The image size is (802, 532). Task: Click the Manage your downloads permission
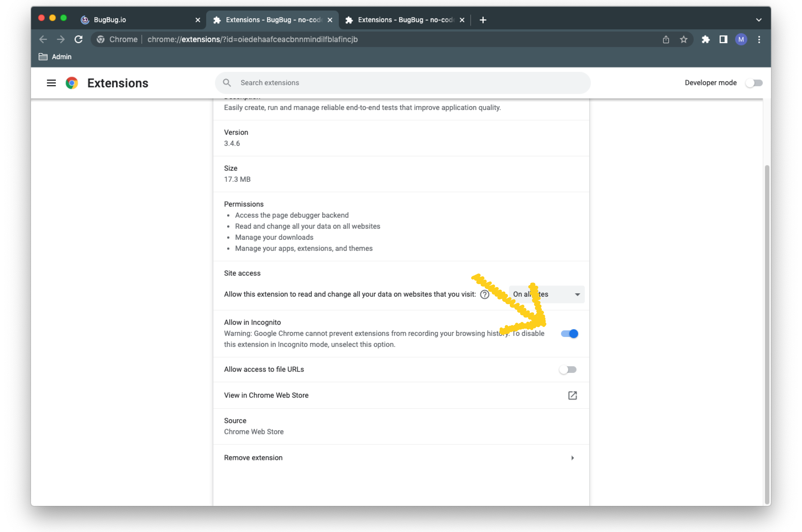274,237
